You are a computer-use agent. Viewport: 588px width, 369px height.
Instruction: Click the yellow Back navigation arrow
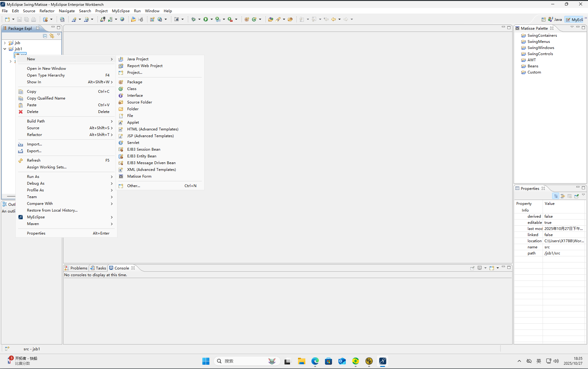coord(334,19)
